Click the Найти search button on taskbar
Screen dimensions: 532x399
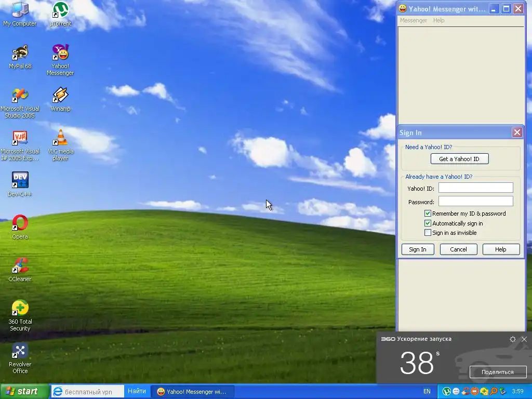[x=137, y=391]
